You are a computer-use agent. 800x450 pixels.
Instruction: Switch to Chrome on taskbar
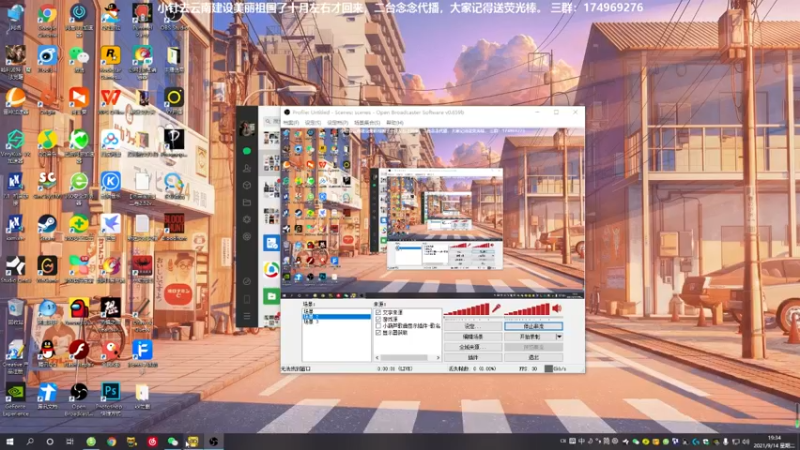click(x=111, y=441)
